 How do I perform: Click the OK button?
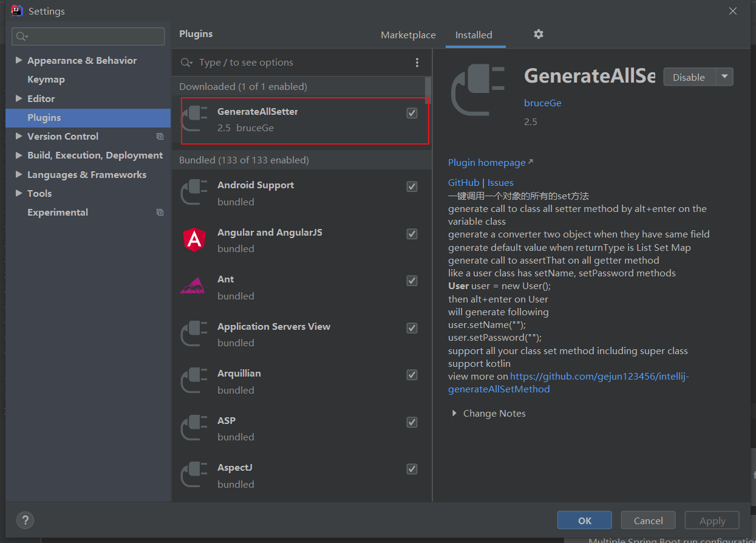(585, 521)
